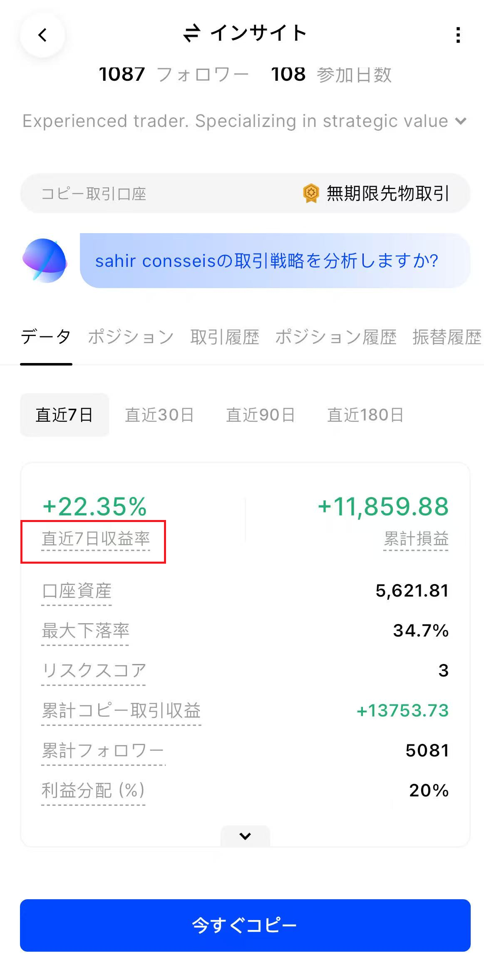Image resolution: width=484 pixels, height=980 pixels.
Task: Tap the gold badge icon by 無期限先物取引
Action: coord(311,193)
